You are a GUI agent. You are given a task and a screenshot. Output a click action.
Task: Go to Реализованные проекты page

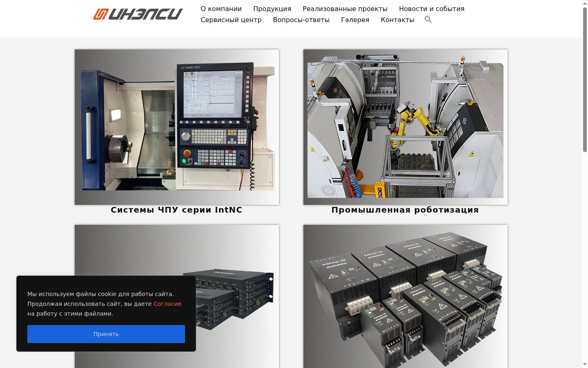pyautogui.click(x=345, y=9)
